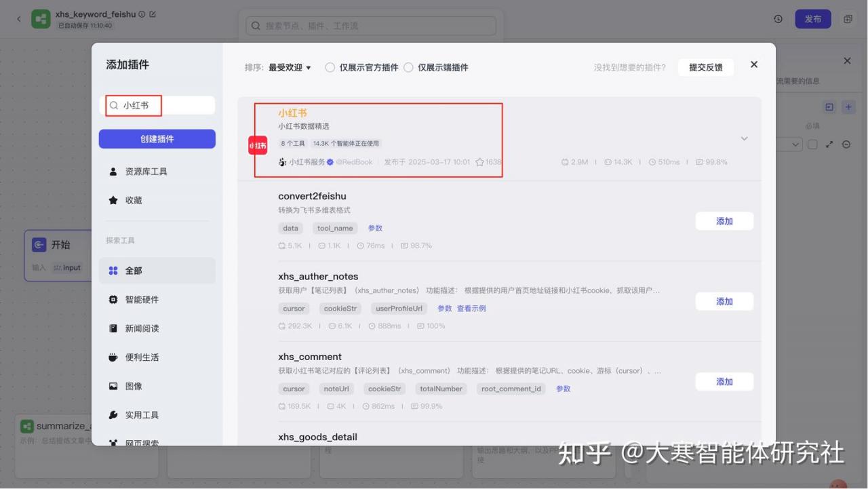Go back using the top-left arrow

tap(18, 19)
